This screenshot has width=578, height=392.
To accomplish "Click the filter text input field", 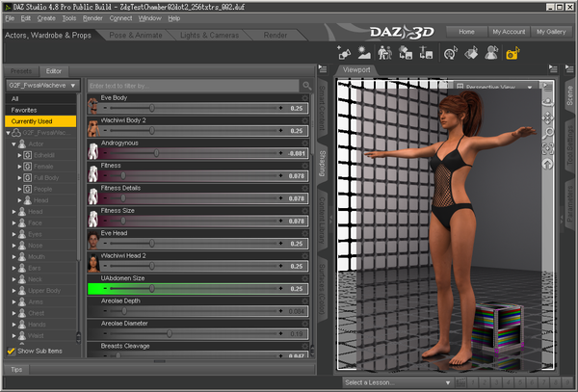I will [194, 86].
